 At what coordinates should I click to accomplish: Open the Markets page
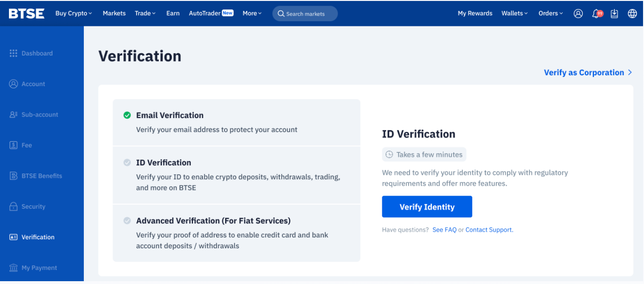[114, 13]
